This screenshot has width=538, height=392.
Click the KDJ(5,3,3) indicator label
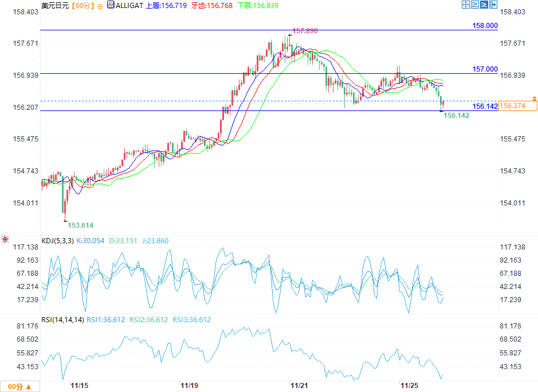point(57,240)
